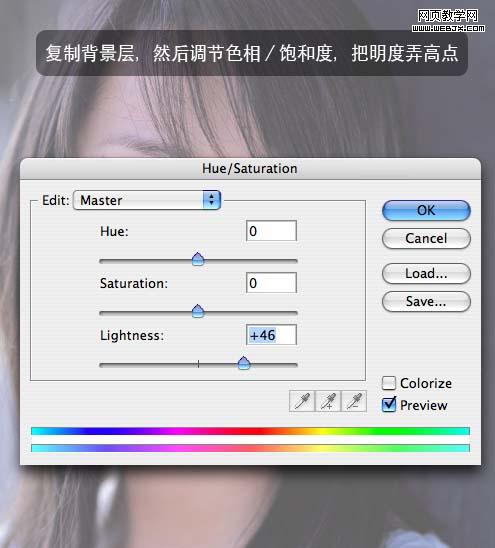Open the Edit Master dropdown
The height and width of the screenshot is (548, 495).
147,200
